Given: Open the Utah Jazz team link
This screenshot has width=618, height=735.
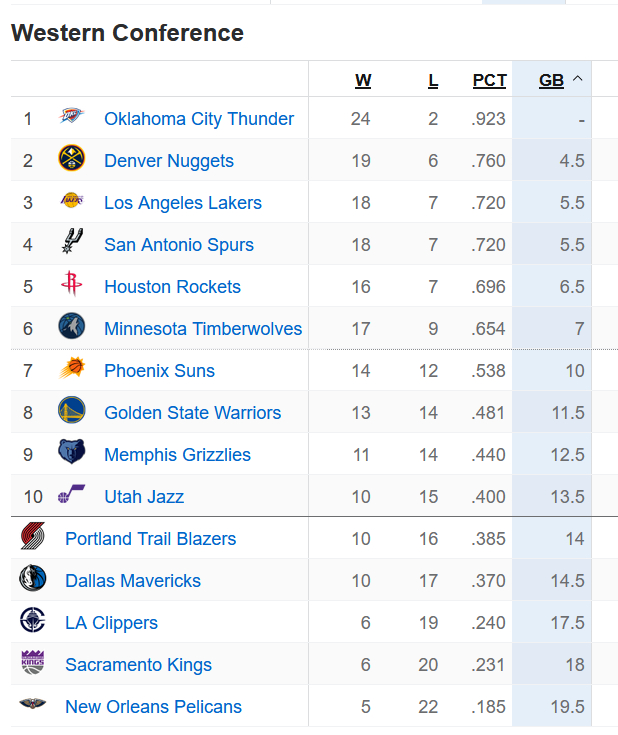Looking at the screenshot, I should [x=144, y=497].
